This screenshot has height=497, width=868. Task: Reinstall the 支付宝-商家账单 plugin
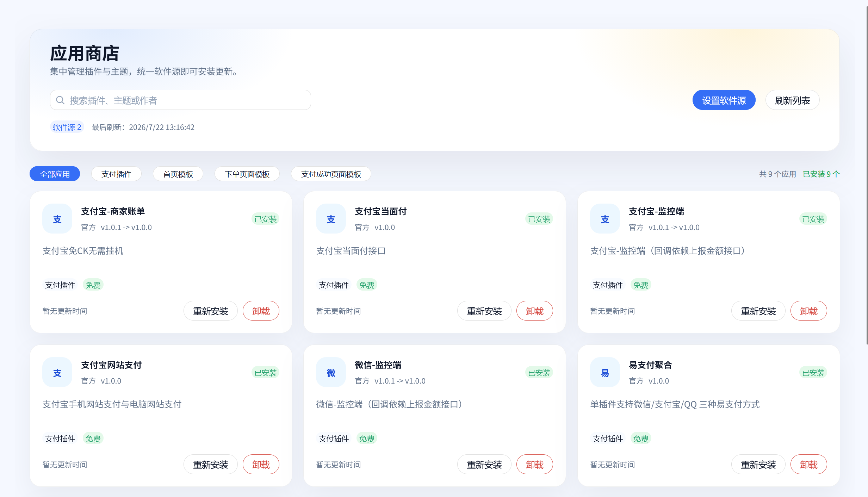[210, 311]
